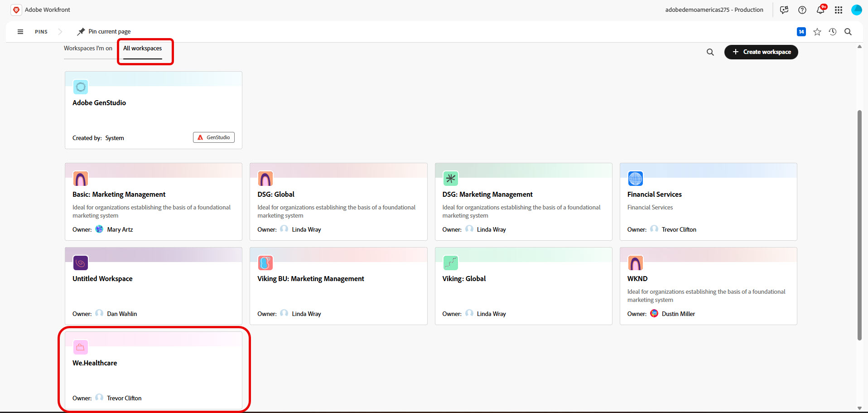
Task: Click the vertical page scrollbar
Action: [859, 225]
